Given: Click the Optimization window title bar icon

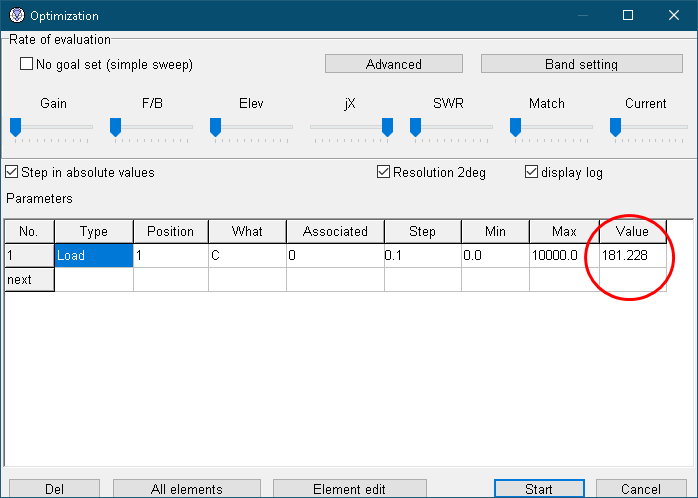Looking at the screenshot, I should pos(15,15).
